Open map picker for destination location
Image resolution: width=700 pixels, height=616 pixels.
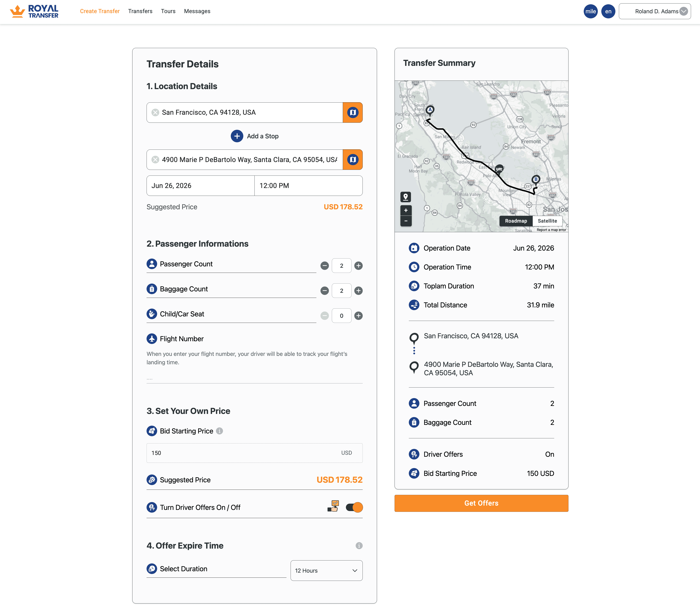[352, 159]
